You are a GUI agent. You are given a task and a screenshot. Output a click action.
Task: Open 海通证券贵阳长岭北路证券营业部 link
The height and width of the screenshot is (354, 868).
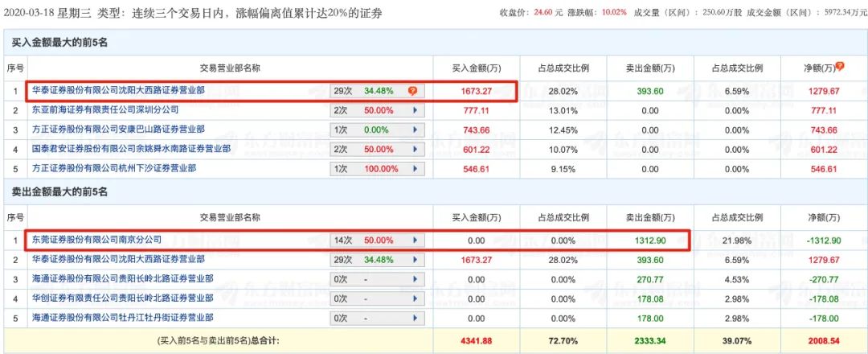click(x=122, y=278)
